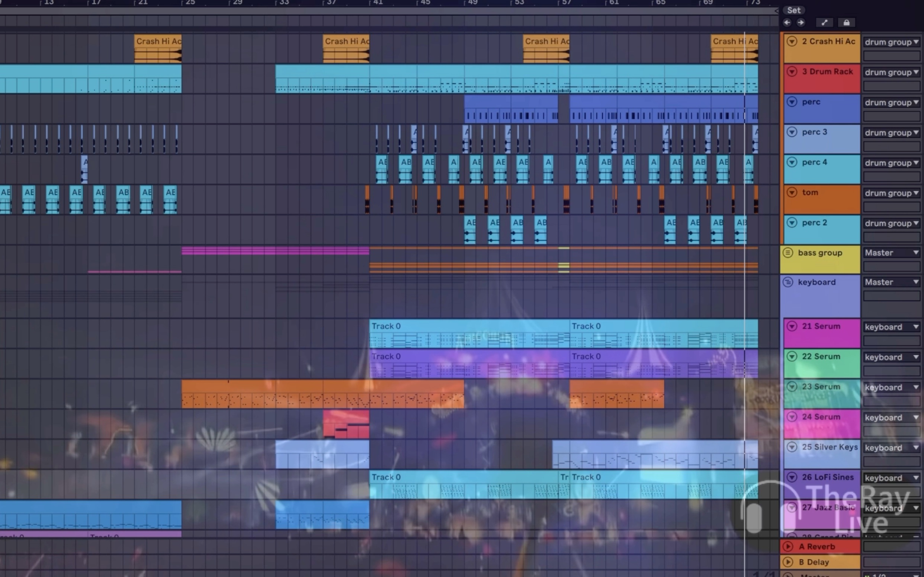Click the lock icon in the Set panel
This screenshot has height=577, width=924.
845,23
